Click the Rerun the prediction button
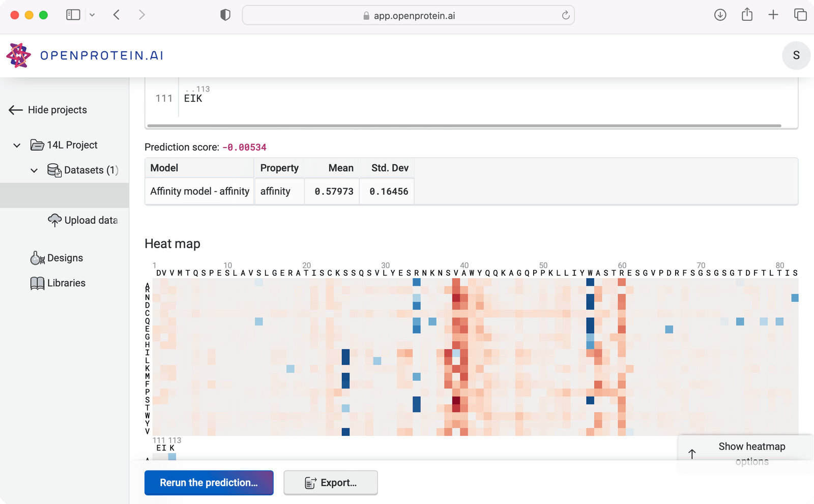Image resolution: width=814 pixels, height=504 pixels. [x=209, y=482]
